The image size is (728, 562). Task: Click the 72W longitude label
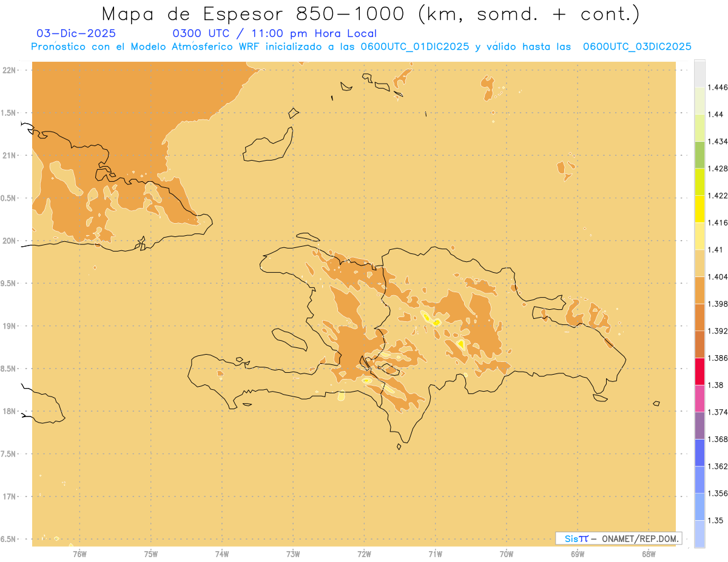pos(364,554)
